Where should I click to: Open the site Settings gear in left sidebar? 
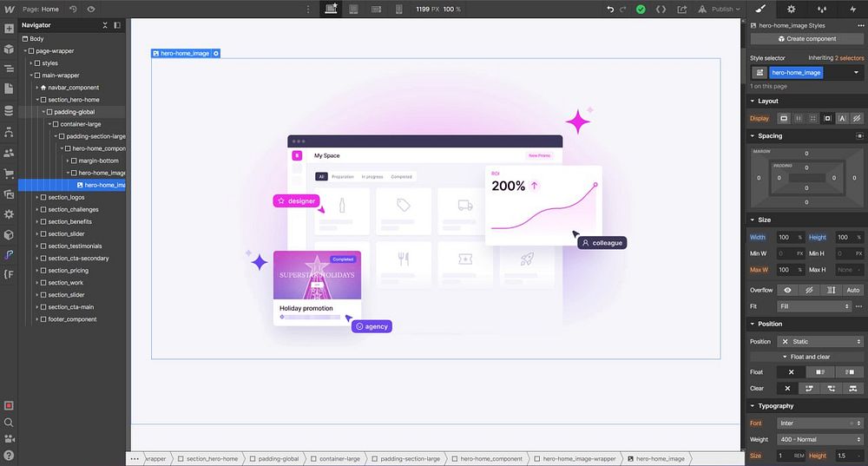pyautogui.click(x=9, y=214)
